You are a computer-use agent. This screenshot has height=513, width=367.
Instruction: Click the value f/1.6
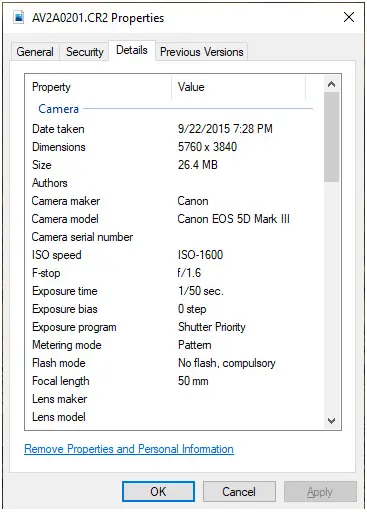point(189,273)
